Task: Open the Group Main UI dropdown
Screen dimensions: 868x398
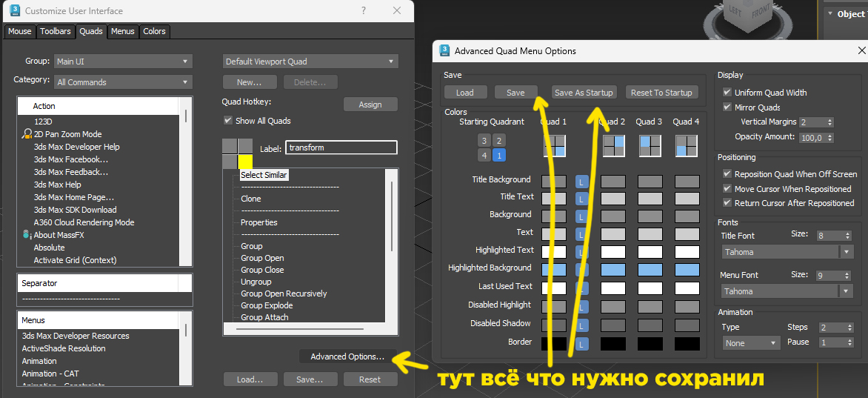Action: coord(123,61)
